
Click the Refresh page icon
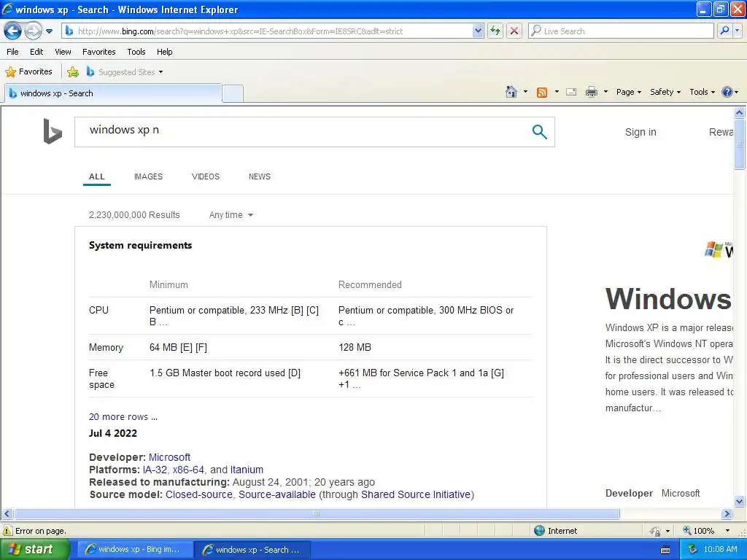pyautogui.click(x=495, y=31)
